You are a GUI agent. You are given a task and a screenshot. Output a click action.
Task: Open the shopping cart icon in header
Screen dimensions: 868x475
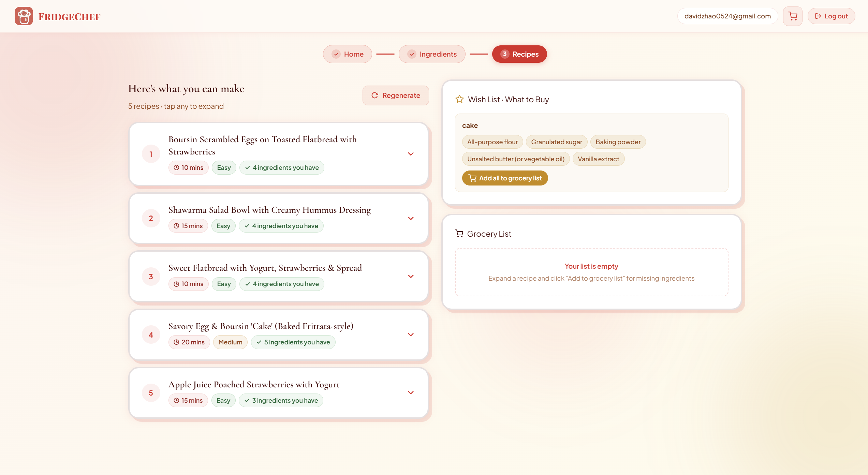click(793, 16)
